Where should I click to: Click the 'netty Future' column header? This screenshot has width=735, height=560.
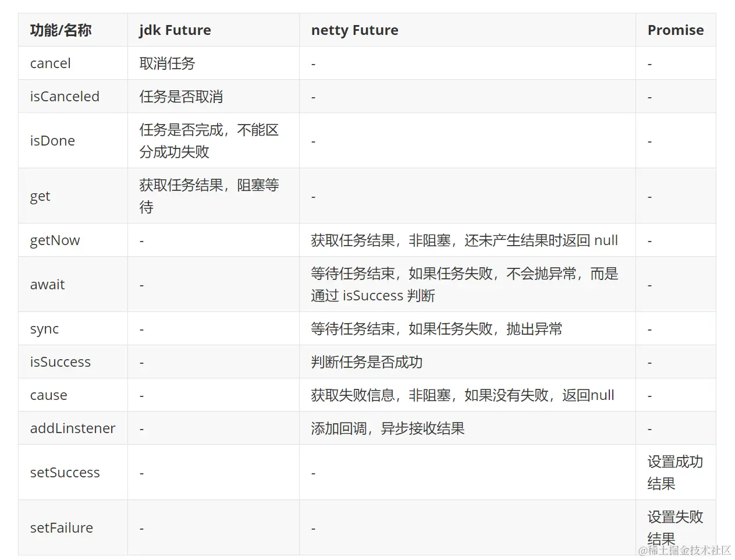click(354, 30)
